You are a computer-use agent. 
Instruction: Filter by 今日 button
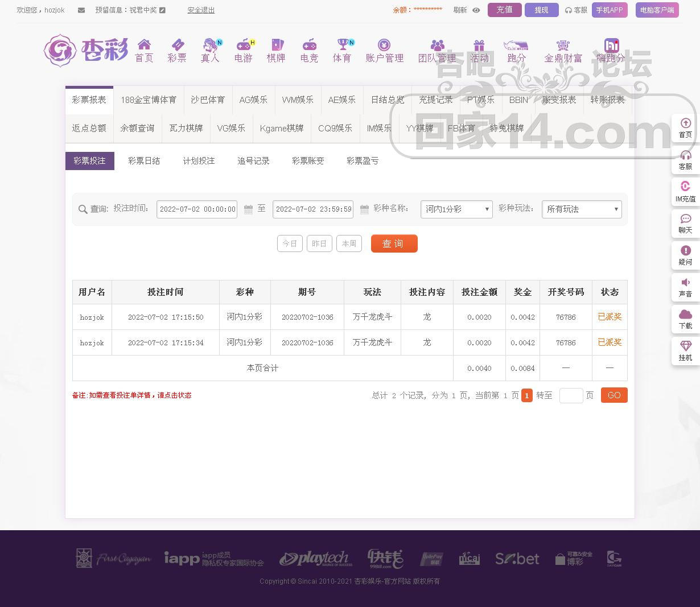290,243
